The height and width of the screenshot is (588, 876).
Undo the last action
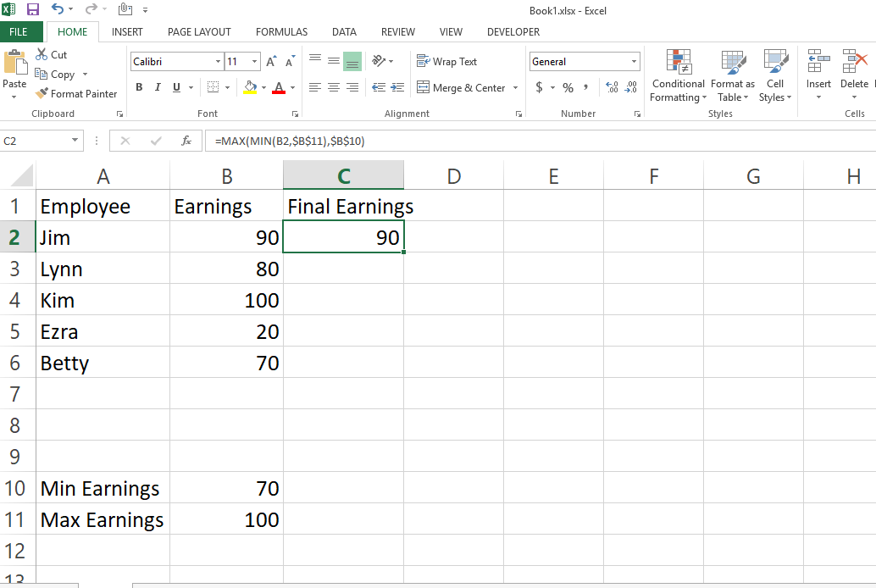click(57, 9)
